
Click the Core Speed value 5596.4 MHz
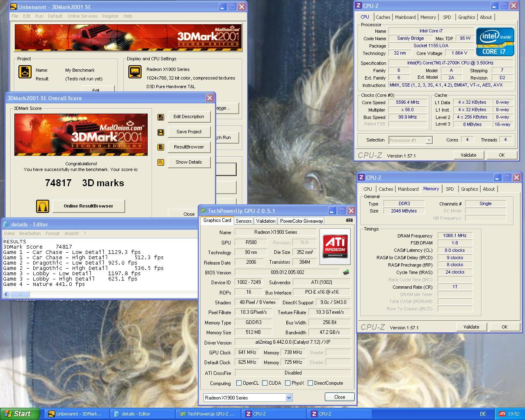point(407,103)
